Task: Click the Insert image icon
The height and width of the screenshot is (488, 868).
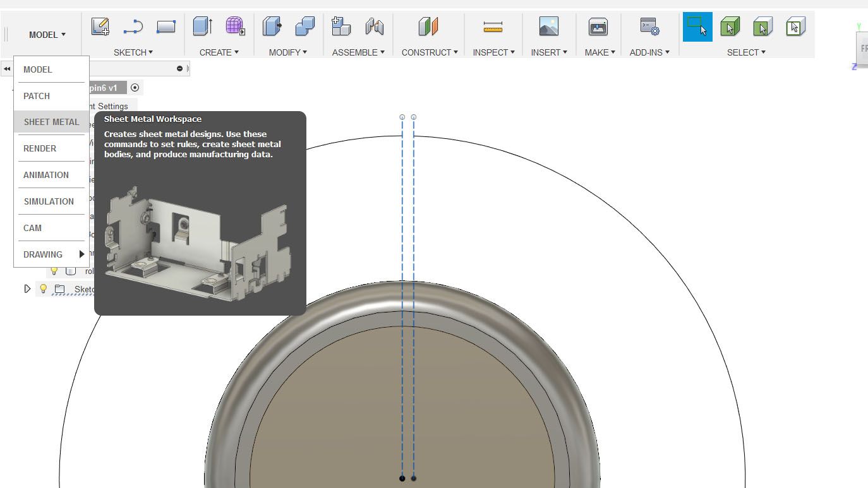Action: tap(549, 27)
